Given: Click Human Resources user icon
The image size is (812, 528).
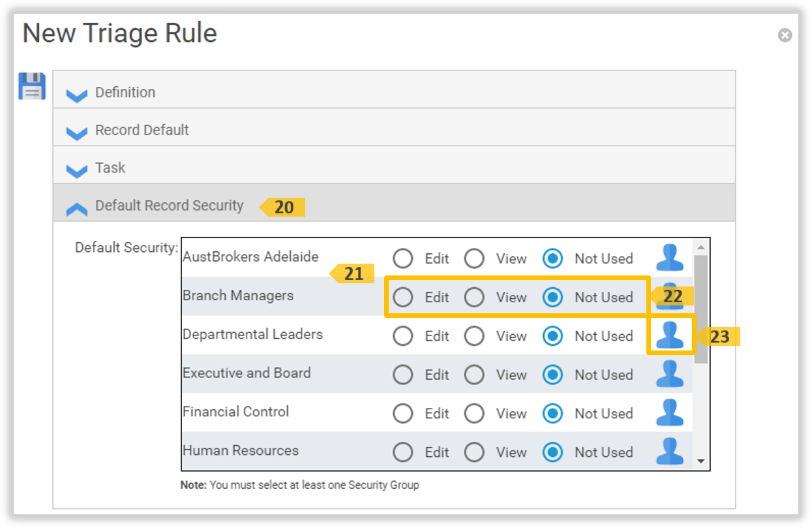Looking at the screenshot, I should pyautogui.click(x=669, y=451).
